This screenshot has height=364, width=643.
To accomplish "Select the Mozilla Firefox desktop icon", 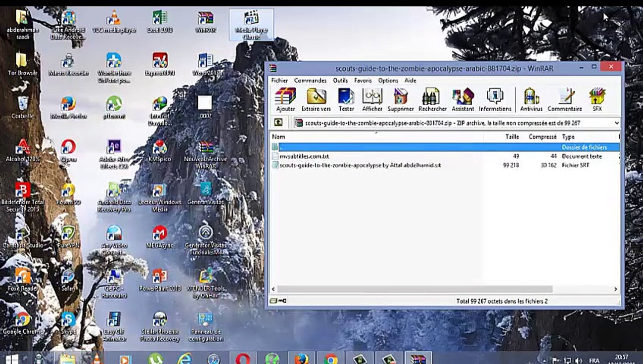I will (68, 108).
